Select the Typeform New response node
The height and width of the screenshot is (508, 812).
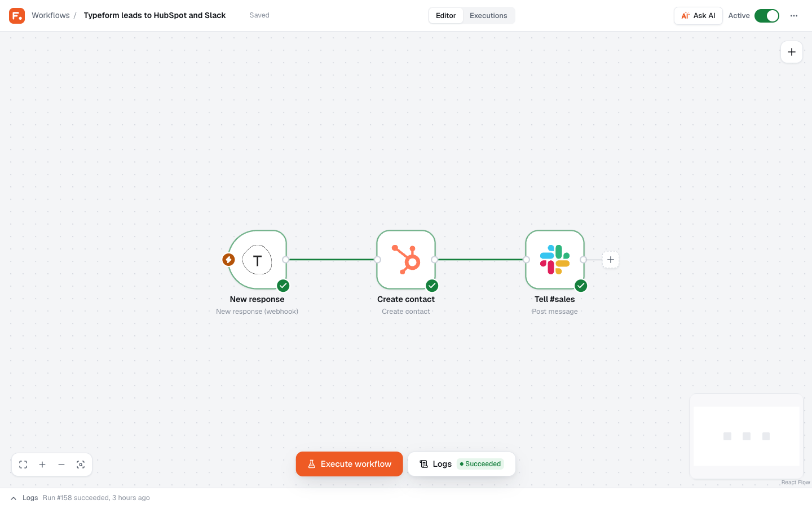258,260
